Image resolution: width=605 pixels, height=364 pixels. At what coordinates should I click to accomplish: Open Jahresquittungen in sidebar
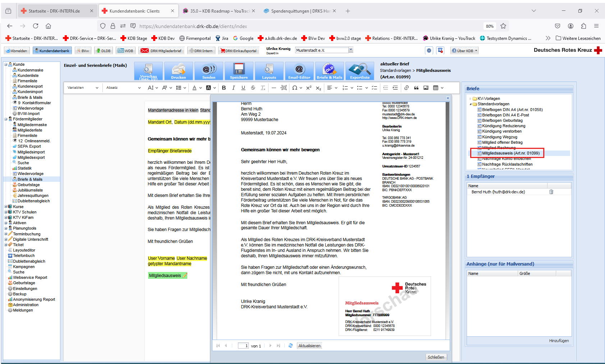[x=33, y=195]
